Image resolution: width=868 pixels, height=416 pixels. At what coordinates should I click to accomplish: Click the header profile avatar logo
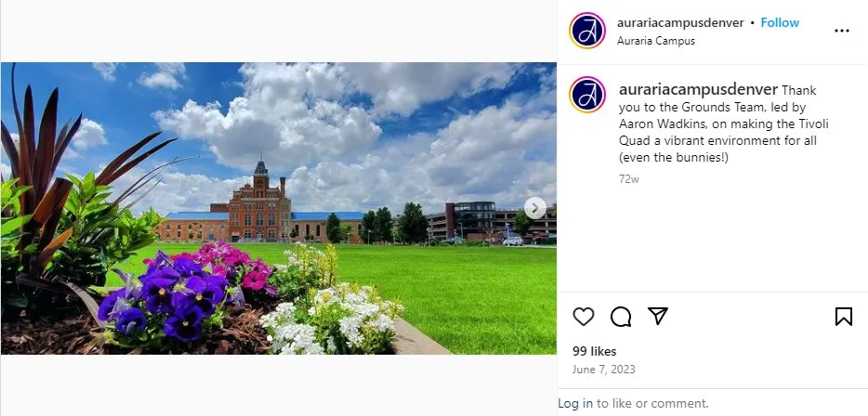586,31
